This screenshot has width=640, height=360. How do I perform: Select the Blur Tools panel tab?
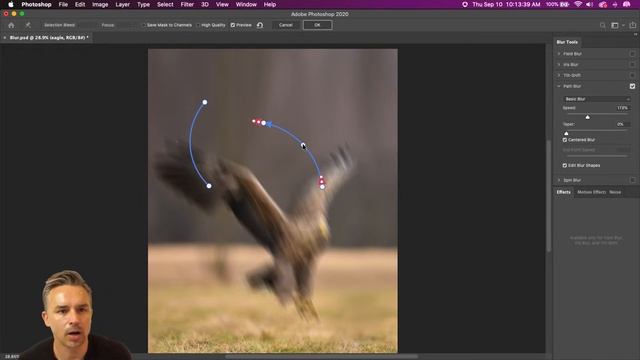567,42
